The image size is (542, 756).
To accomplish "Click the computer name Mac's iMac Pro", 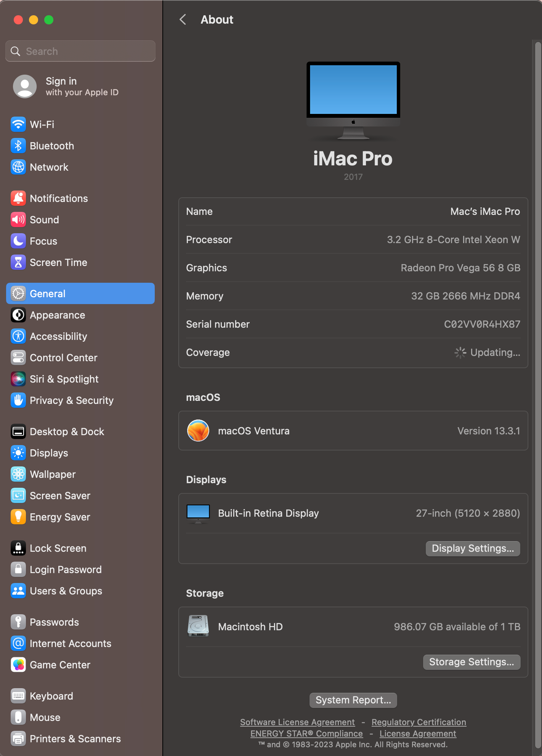I will click(485, 211).
